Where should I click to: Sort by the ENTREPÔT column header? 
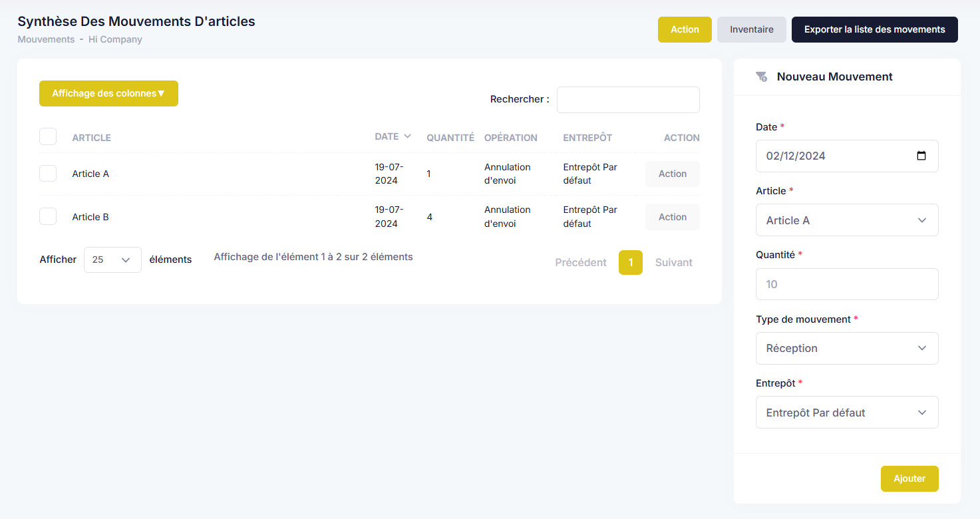pyautogui.click(x=587, y=138)
